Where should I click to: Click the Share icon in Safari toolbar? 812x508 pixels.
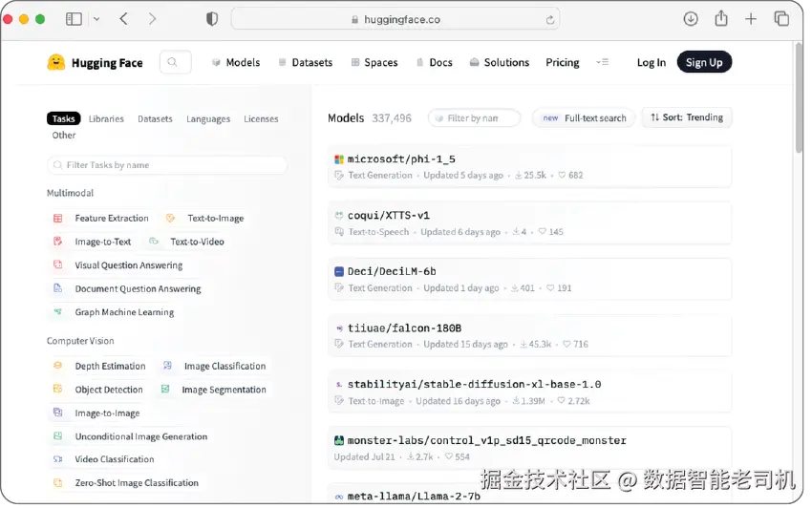click(x=721, y=19)
